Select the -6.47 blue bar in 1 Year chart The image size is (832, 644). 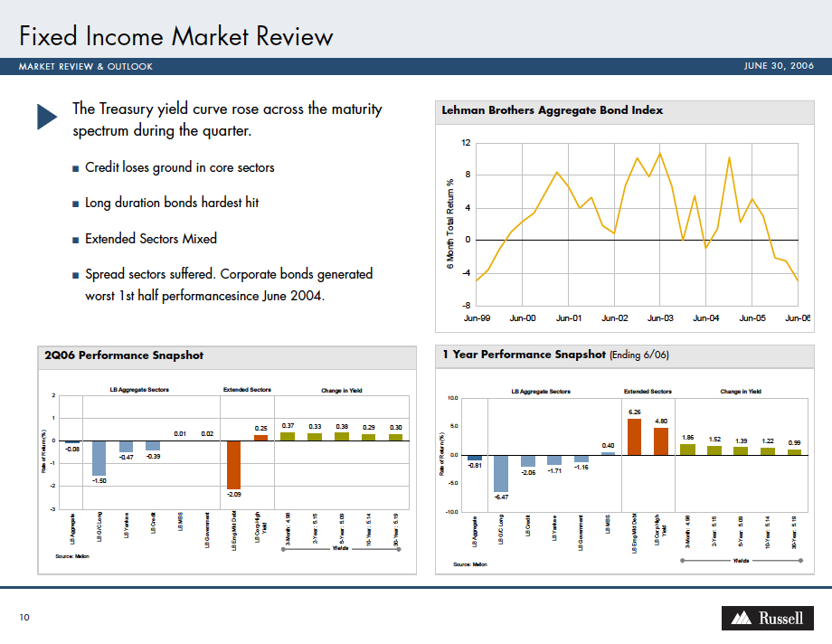500,473
